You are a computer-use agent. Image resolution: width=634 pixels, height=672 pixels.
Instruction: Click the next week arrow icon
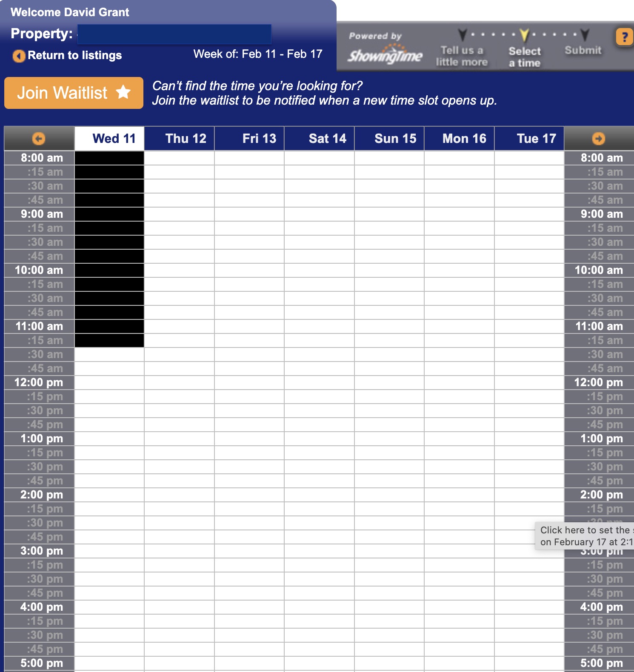tap(598, 139)
